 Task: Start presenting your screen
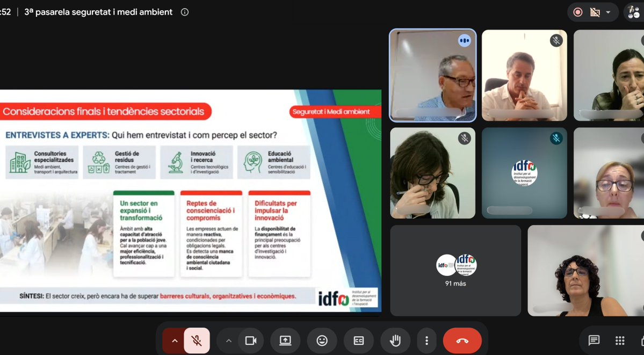coord(285,340)
